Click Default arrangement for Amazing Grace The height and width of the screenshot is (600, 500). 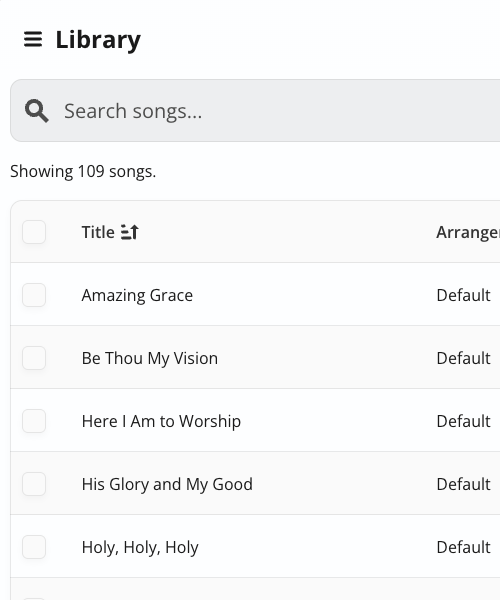[x=463, y=295]
